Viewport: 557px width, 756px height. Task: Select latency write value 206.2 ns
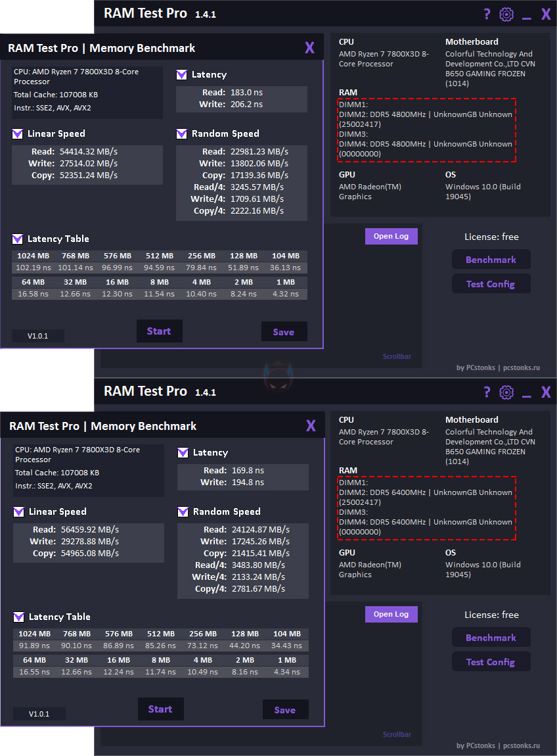(x=247, y=104)
